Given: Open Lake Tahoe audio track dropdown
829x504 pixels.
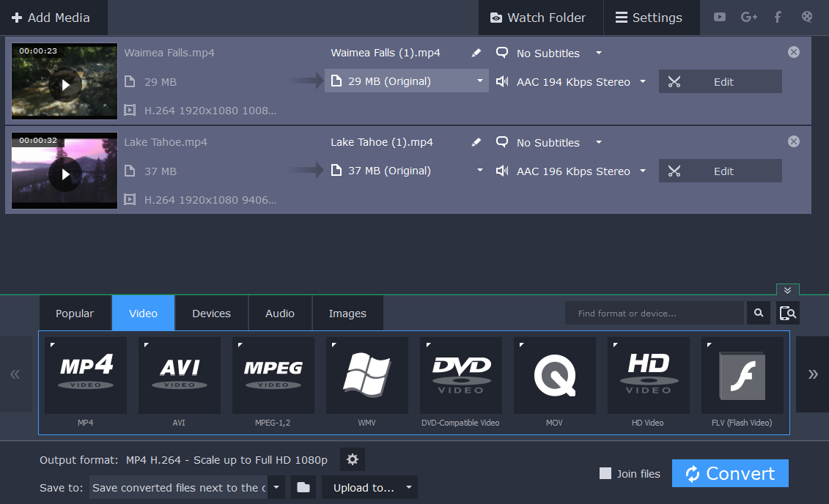Looking at the screenshot, I should click(x=643, y=171).
